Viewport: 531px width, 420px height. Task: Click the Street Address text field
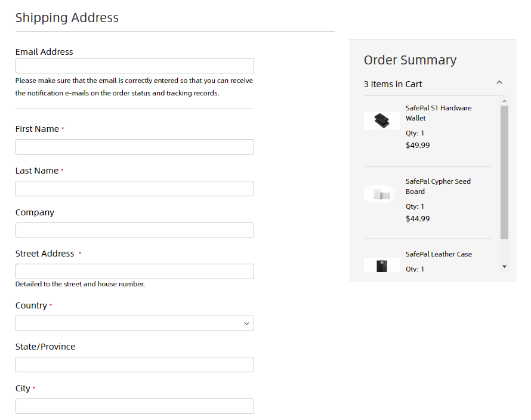point(134,271)
